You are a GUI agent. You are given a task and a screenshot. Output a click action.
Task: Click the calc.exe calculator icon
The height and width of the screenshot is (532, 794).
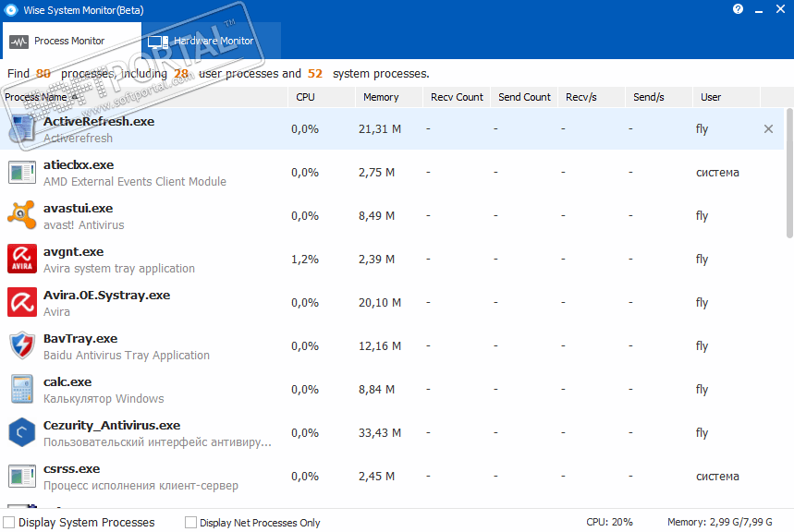coord(22,389)
